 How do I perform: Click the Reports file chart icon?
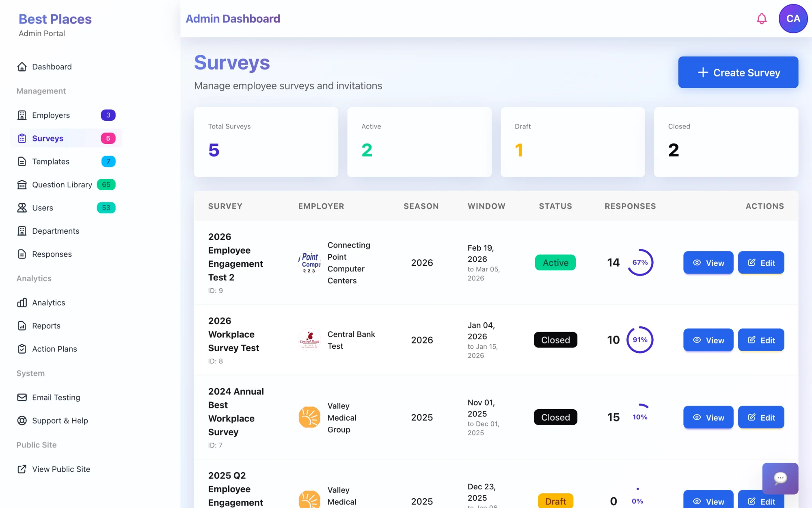[x=22, y=326]
